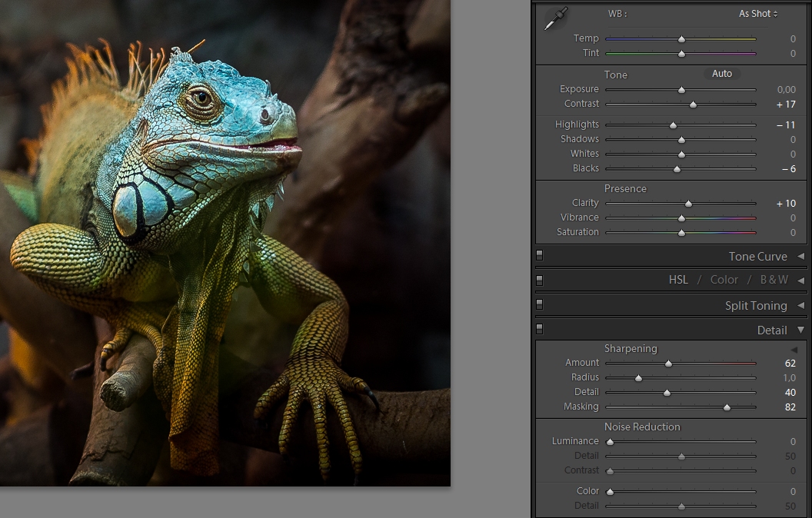
Task: Open the WB 'As Shot' preset dropdown
Action: coord(757,14)
